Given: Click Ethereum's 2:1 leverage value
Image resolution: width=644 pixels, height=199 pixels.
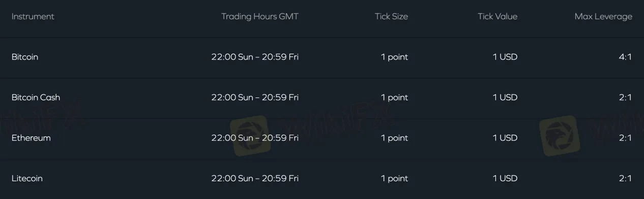Looking at the screenshot, I should pyautogui.click(x=625, y=138).
